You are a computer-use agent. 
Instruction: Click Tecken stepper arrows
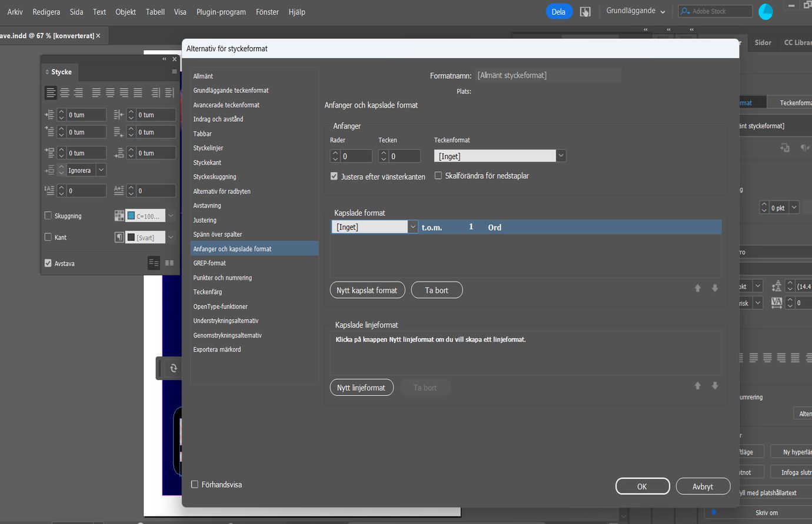[x=384, y=156]
